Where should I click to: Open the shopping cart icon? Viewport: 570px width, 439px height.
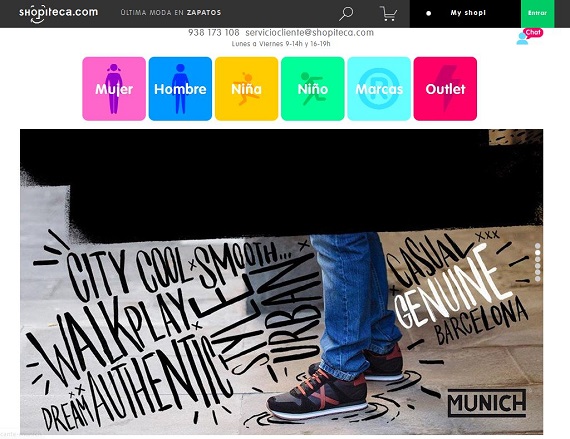(388, 13)
